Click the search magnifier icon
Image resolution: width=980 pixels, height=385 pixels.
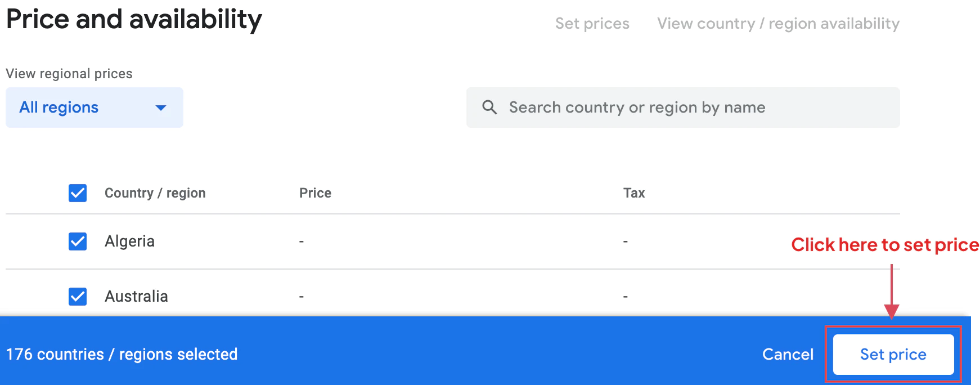pyautogui.click(x=489, y=107)
